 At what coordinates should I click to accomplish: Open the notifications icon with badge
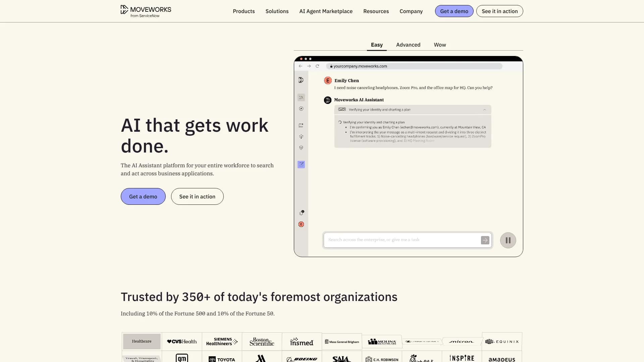coord(302,213)
